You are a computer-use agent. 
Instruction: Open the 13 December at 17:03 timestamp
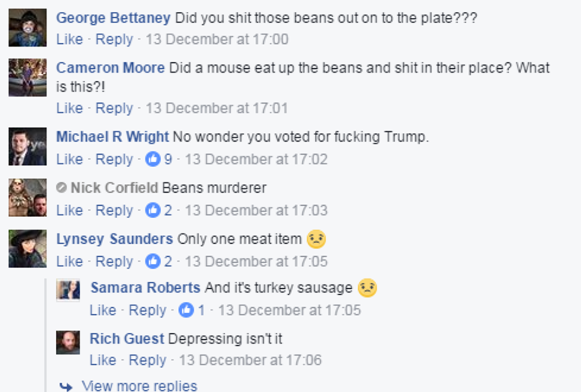(256, 211)
